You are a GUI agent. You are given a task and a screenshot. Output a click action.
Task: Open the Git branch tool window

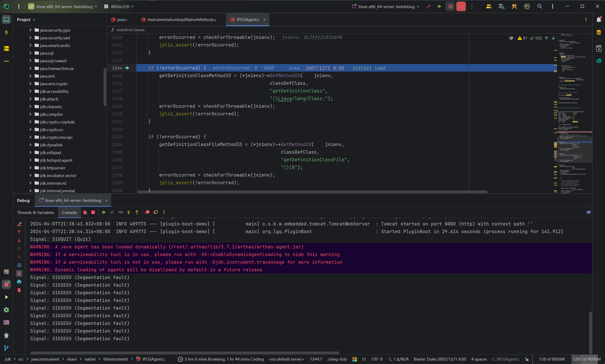point(6,348)
